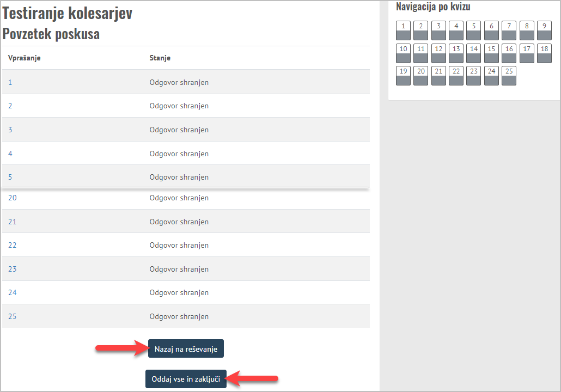Go to question 14 in quiz navigation
Viewport: 561px width, 392px height.
[473, 53]
